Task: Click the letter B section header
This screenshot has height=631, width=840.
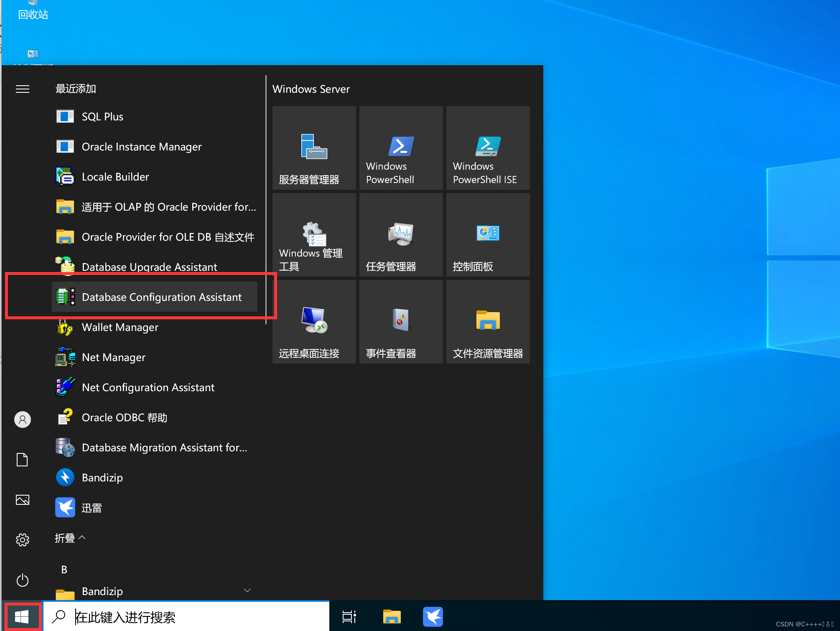Action: tap(64, 570)
